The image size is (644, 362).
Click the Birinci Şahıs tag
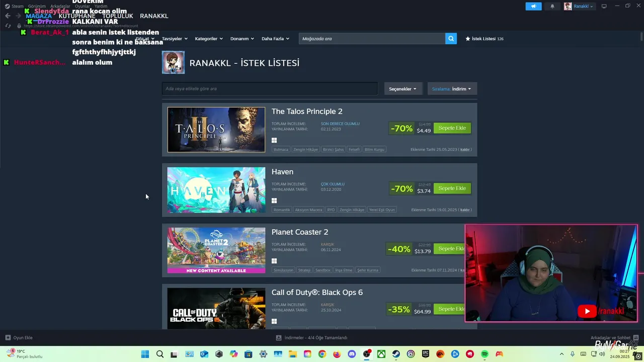[334, 149]
